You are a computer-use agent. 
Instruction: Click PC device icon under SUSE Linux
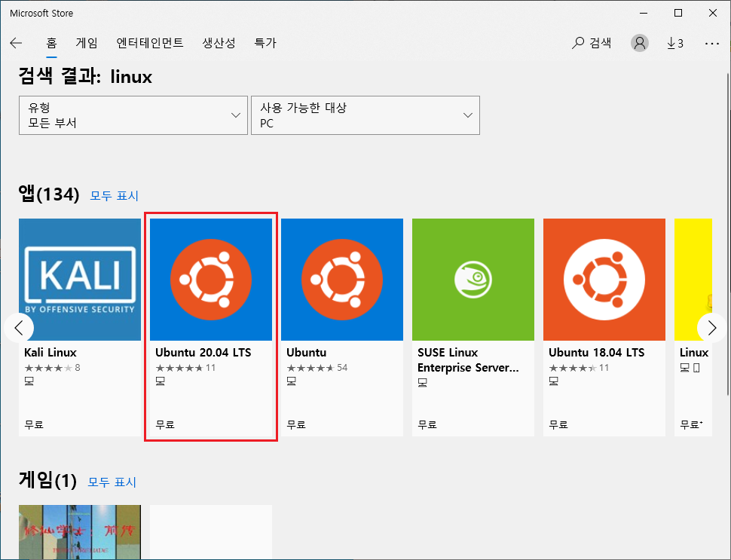point(422,383)
